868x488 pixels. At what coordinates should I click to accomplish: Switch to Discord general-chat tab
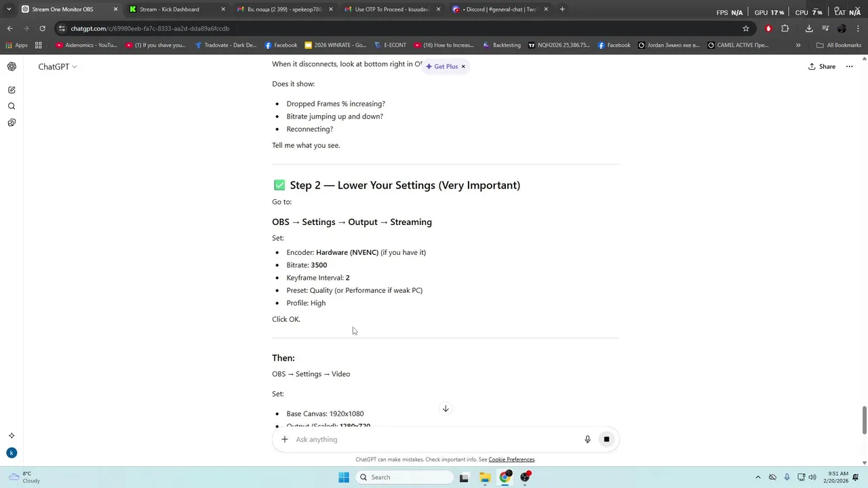499,9
